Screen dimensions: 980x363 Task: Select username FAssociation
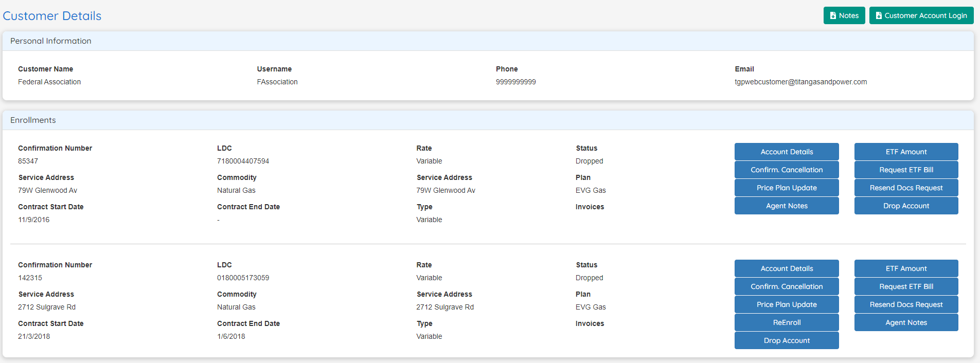(277, 82)
